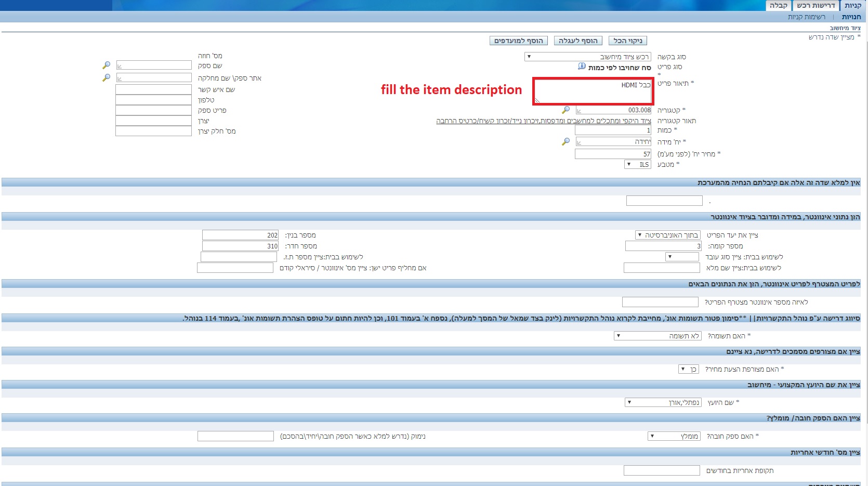
Task: Open the search icon beside יח' מידה field
Action: (x=566, y=142)
